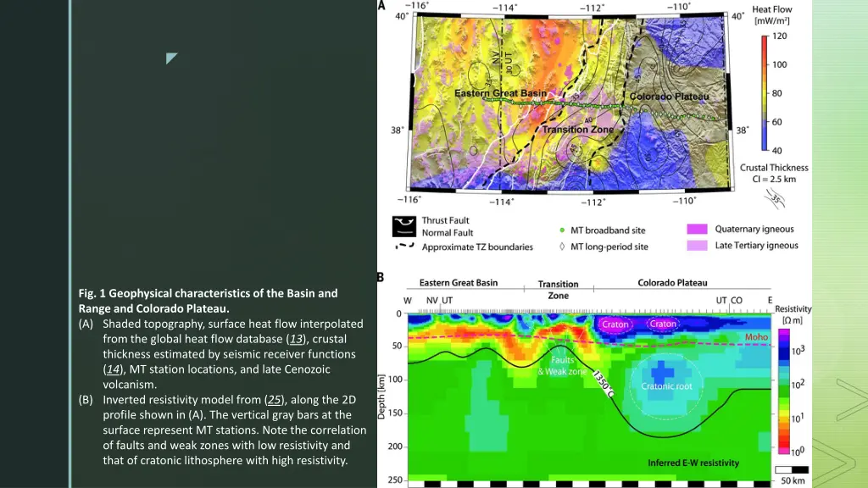
Task: Open citation link 25 in the caption
Action: 274,400
